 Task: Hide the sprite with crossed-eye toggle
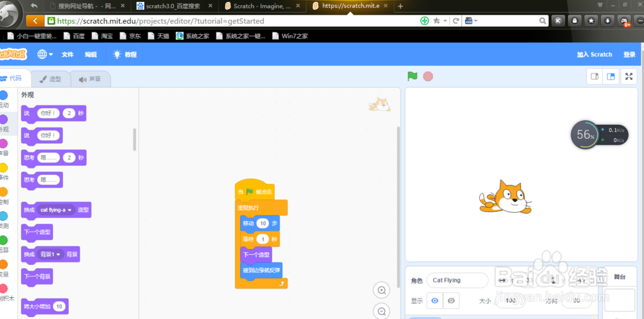click(x=451, y=300)
